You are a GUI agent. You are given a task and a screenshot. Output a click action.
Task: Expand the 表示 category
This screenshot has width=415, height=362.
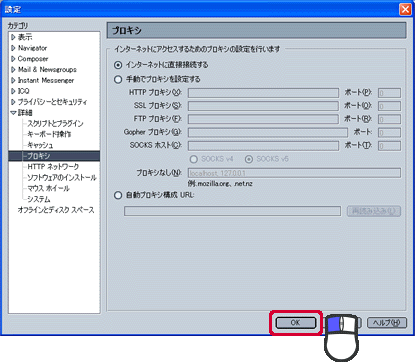13,37
